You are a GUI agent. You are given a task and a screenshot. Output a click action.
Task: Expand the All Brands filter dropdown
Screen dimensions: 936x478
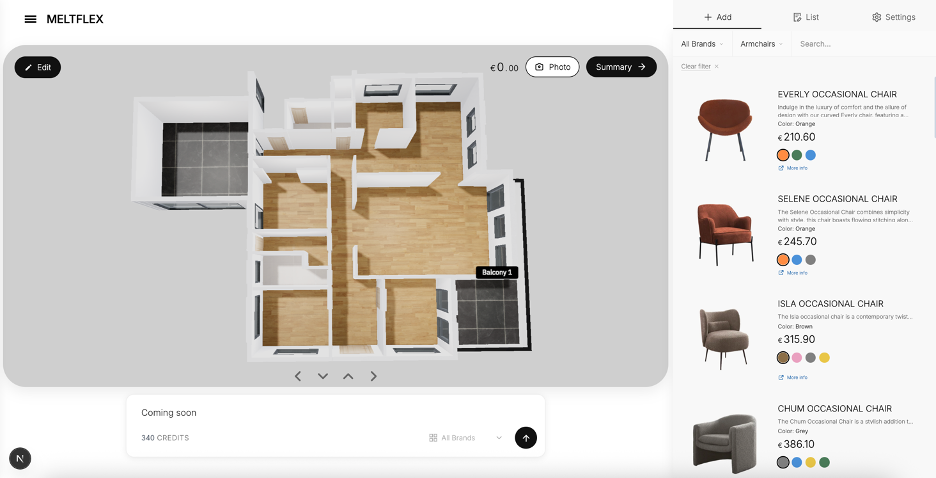(702, 44)
